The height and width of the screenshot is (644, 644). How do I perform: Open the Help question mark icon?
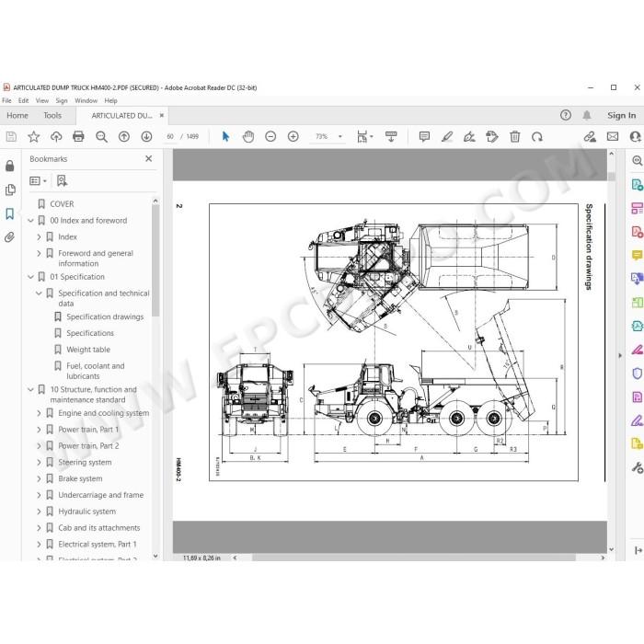[x=566, y=115]
